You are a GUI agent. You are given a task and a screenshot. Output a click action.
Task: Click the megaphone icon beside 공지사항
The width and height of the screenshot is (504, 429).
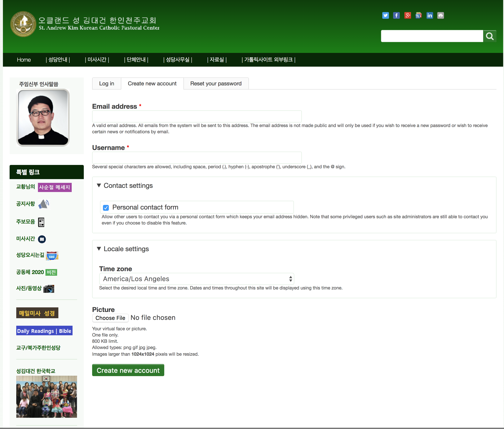point(44,204)
